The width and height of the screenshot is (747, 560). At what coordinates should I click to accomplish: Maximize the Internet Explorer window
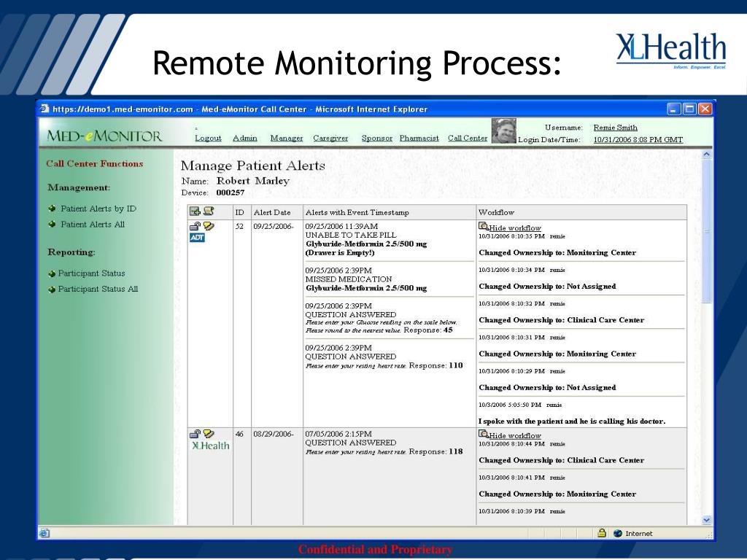pyautogui.click(x=689, y=109)
